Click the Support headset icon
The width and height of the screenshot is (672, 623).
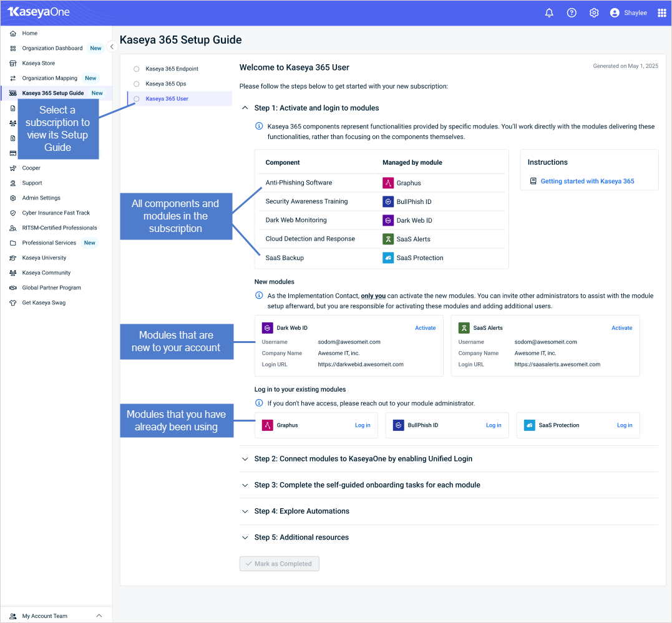coord(13,183)
